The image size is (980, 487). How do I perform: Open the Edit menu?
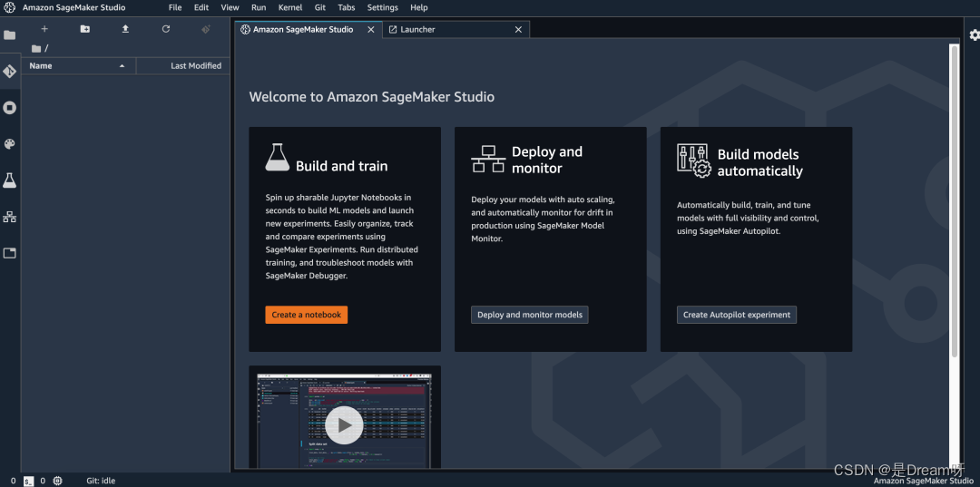(201, 7)
